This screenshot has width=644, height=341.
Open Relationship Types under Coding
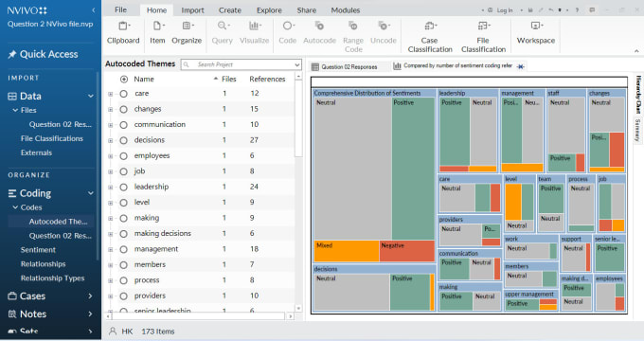point(53,278)
